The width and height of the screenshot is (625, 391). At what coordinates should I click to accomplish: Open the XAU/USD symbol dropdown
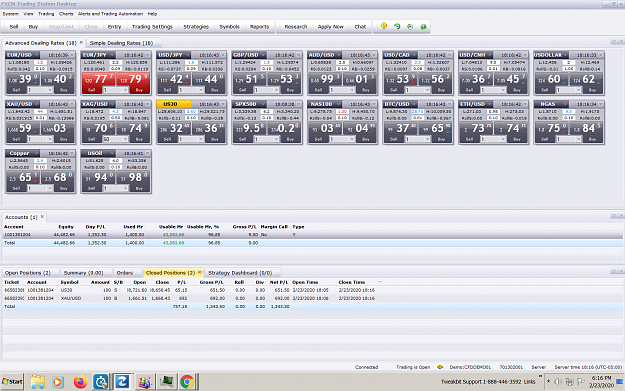(x=36, y=104)
